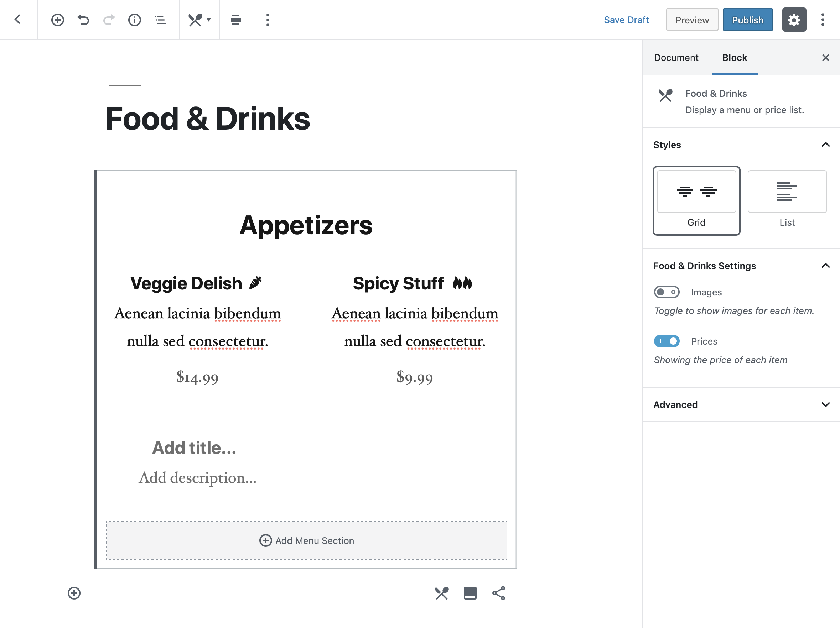Screen dimensions: 840x628
Task: Collapse the Styles panel
Action: pos(825,145)
